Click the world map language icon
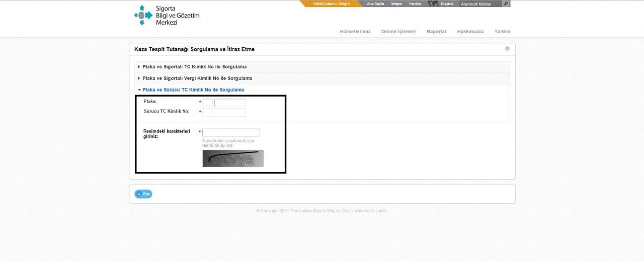Viewport: 644px width, 261px height. click(x=433, y=4)
